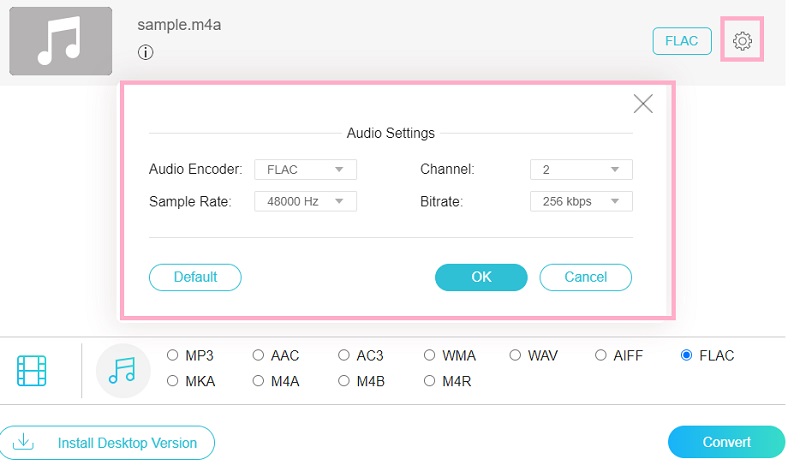800x471 pixels.
Task: Open settings with the gear icon
Action: pyautogui.click(x=742, y=41)
